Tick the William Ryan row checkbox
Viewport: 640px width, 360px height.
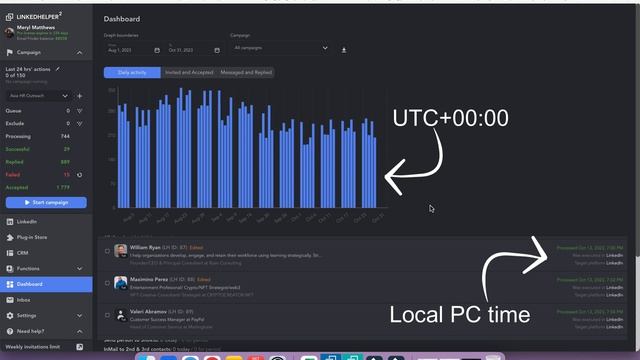click(107, 251)
